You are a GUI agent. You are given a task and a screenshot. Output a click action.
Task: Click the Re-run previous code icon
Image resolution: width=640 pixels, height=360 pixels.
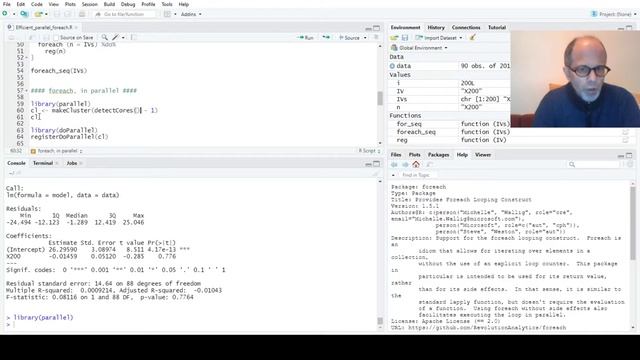coord(326,38)
